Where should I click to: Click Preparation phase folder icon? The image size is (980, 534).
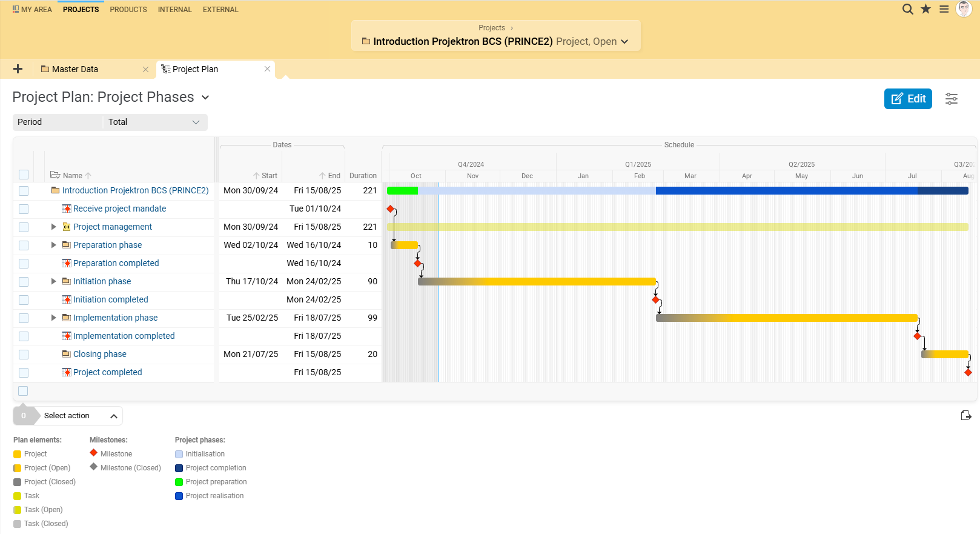[67, 245]
